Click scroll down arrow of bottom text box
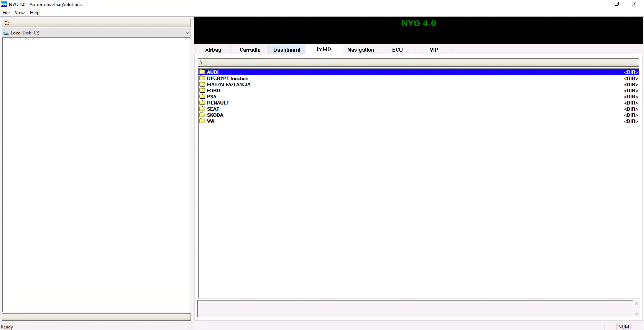Screen dimensions: 644x330 click(x=637, y=314)
